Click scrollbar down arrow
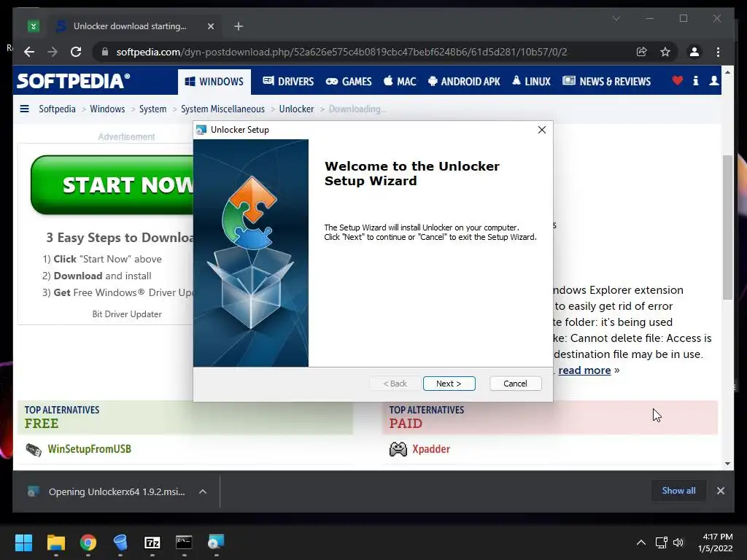 [727, 463]
